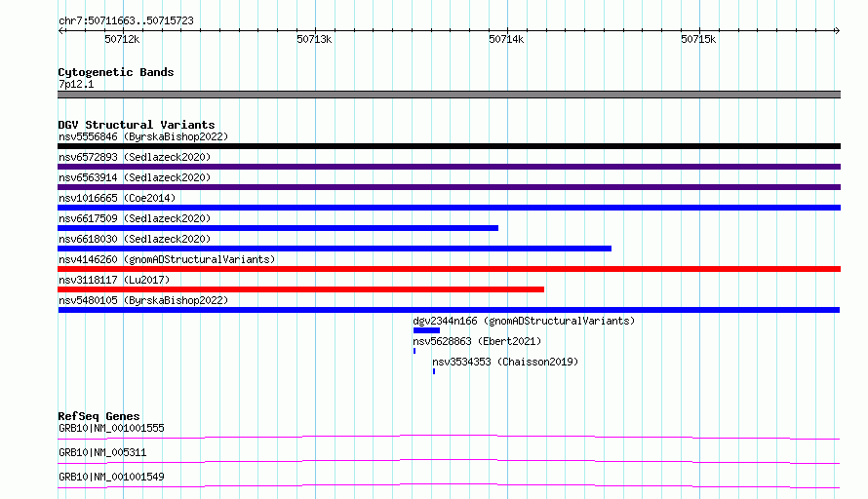Click the chr7:50711663..50715723 coordinate label
The image size is (868, 499).
pos(126,21)
